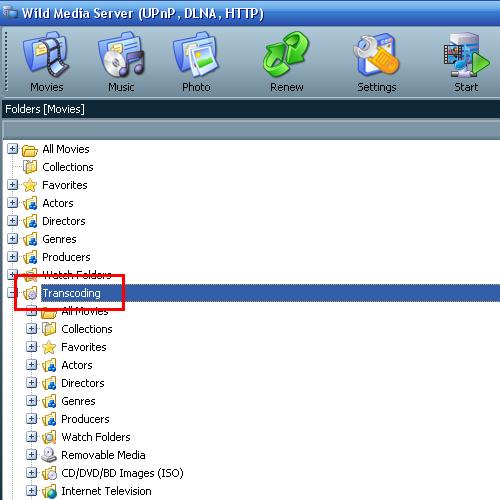Expand Genres under Transcoding
This screenshot has height=500, width=500.
coord(31,401)
